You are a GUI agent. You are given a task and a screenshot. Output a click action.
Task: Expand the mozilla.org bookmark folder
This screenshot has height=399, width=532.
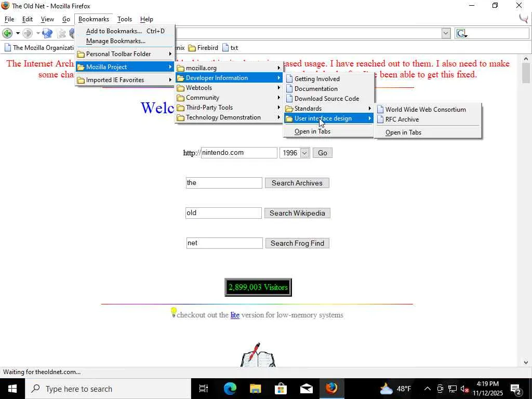coord(229,68)
